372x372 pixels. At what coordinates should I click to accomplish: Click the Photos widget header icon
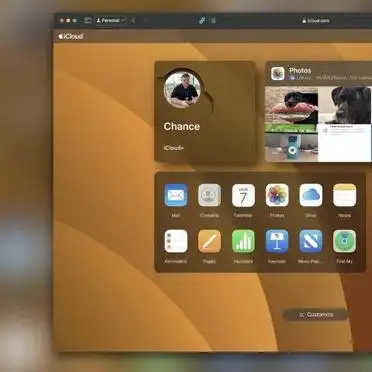[x=278, y=74]
